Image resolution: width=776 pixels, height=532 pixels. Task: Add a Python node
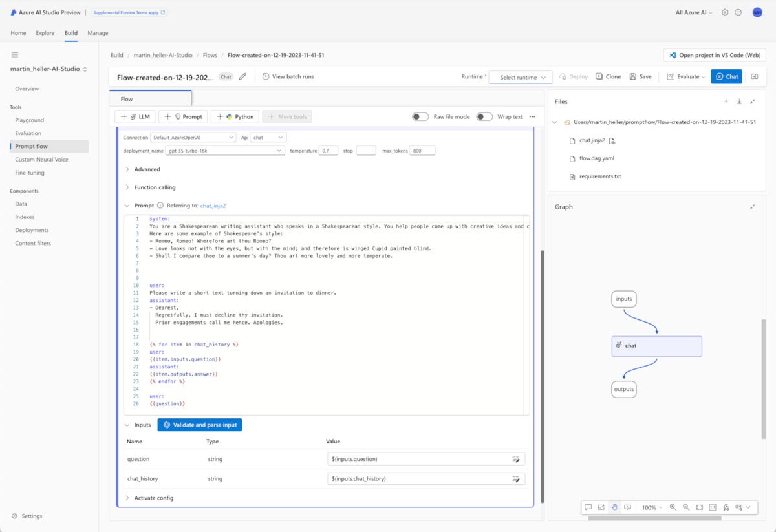235,117
